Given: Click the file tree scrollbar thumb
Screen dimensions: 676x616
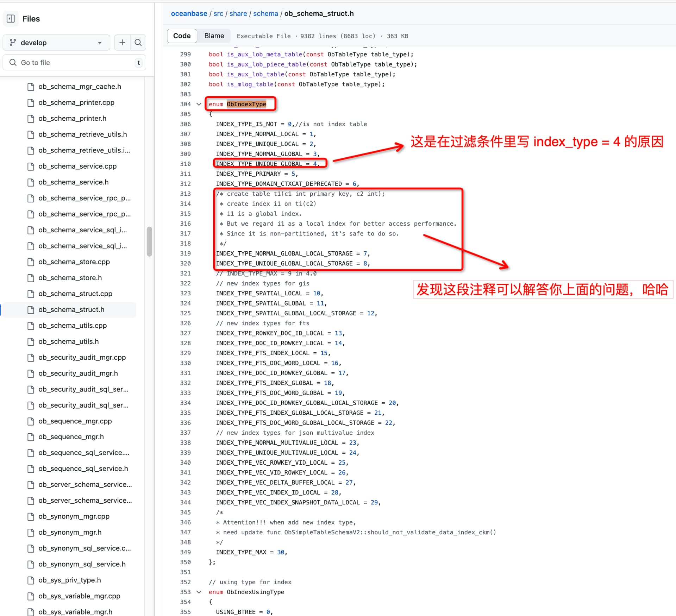Looking at the screenshot, I should pos(149,241).
